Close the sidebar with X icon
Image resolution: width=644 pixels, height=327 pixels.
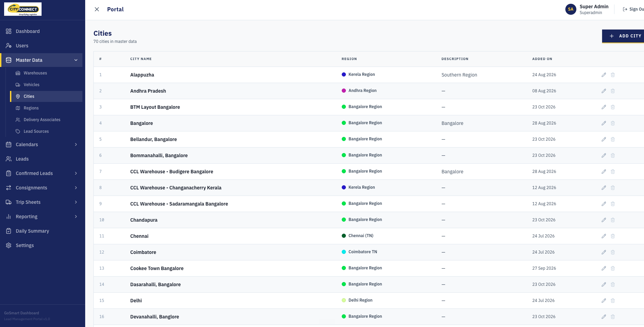click(97, 9)
